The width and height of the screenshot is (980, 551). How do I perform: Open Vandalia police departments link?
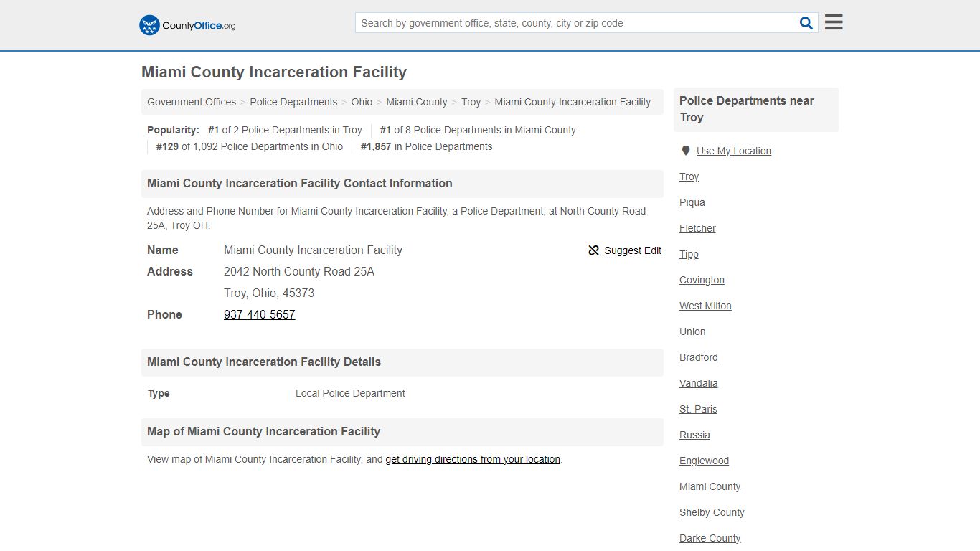[699, 383]
